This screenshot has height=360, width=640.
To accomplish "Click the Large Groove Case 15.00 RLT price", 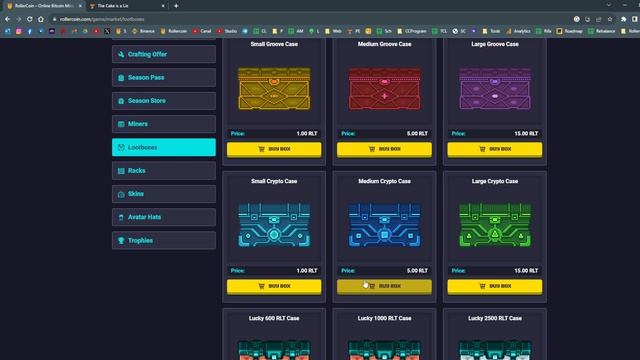I will (x=526, y=133).
